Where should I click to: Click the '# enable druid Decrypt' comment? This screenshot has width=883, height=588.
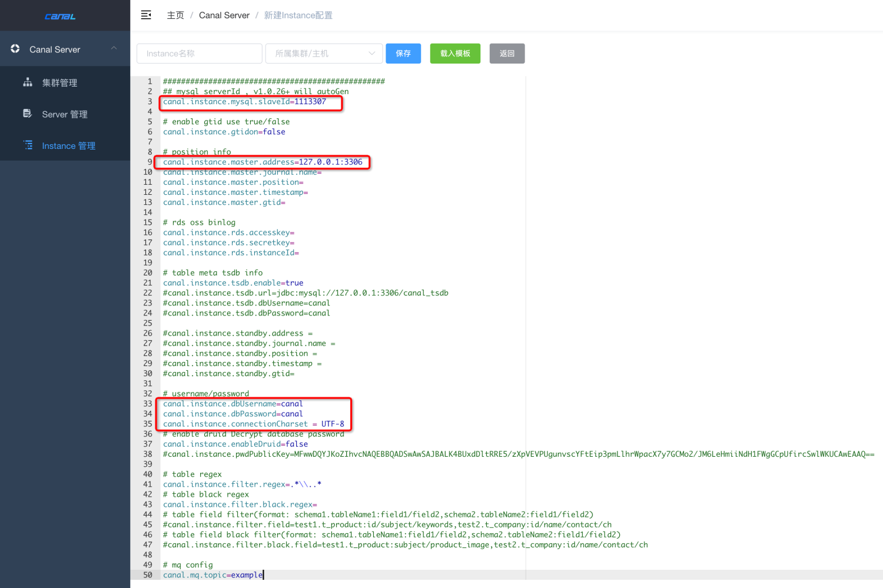[x=254, y=434]
